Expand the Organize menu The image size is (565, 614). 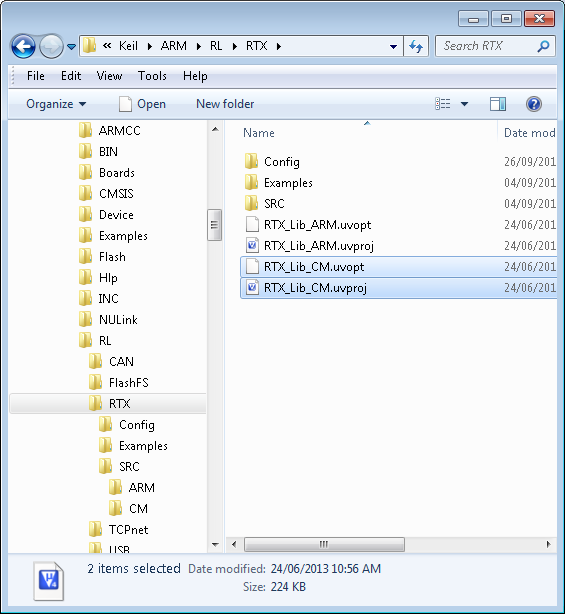[x=56, y=104]
